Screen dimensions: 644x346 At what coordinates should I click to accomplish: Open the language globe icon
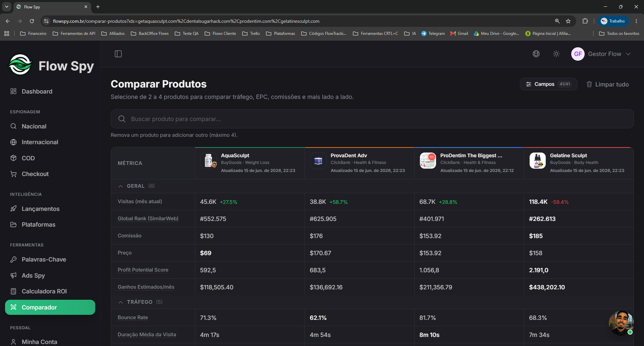[536, 54]
